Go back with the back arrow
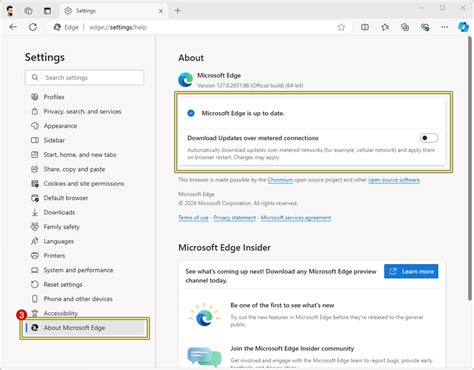474x370 pixels. point(13,27)
